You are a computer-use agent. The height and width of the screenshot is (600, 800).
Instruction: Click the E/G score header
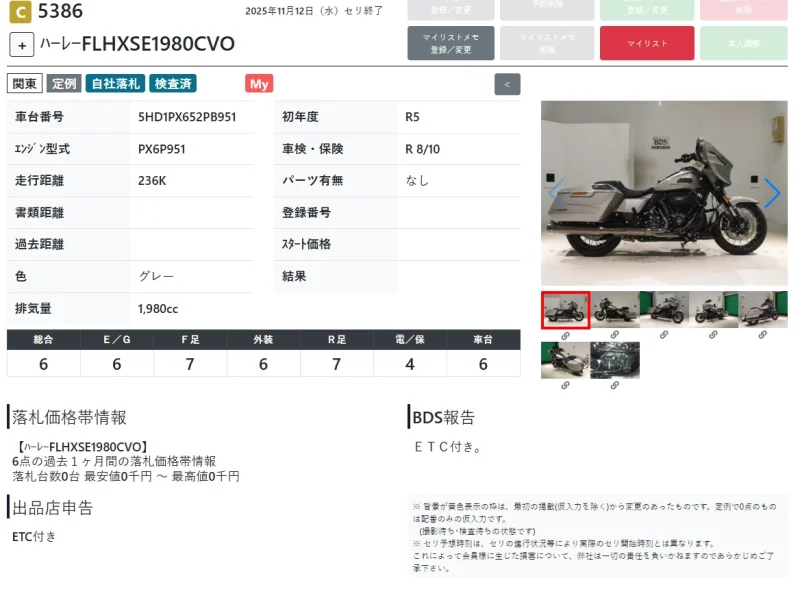pyautogui.click(x=117, y=340)
